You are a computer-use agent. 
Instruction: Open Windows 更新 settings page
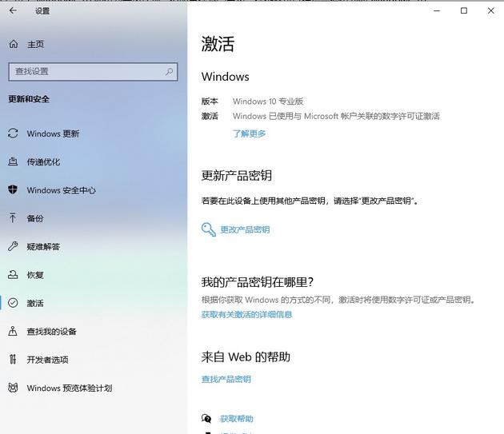click(94, 133)
